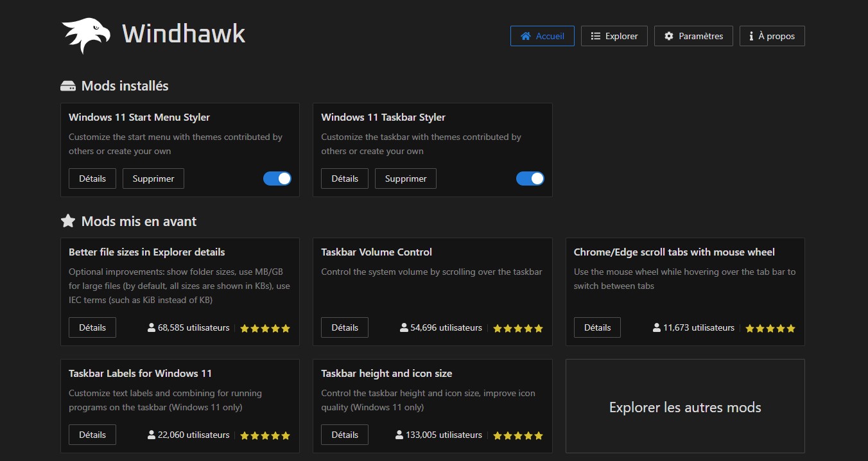The image size is (868, 461).
Task: Click the Windows 11 Taskbar Styler title
Action: pyautogui.click(x=383, y=117)
